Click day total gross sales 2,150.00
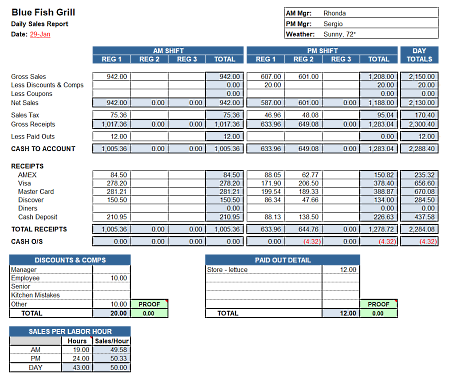Viewport: 450px width, 377px height. click(x=419, y=77)
